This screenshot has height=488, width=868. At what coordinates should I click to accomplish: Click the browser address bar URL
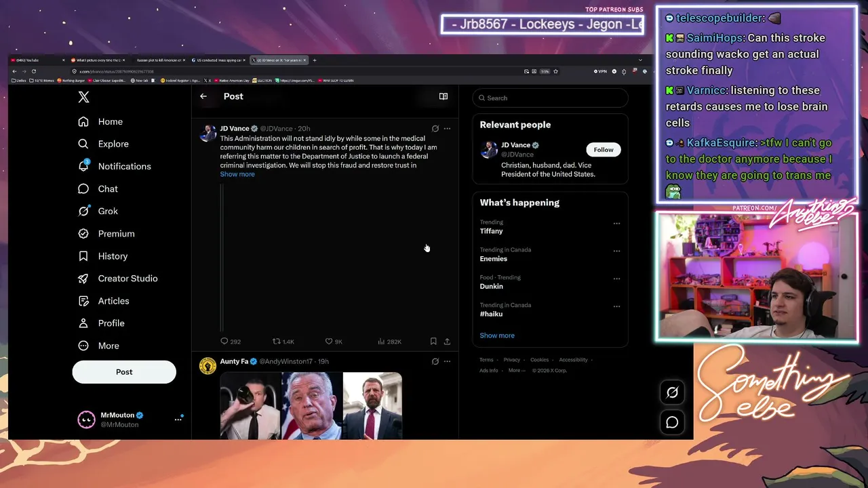click(x=117, y=71)
